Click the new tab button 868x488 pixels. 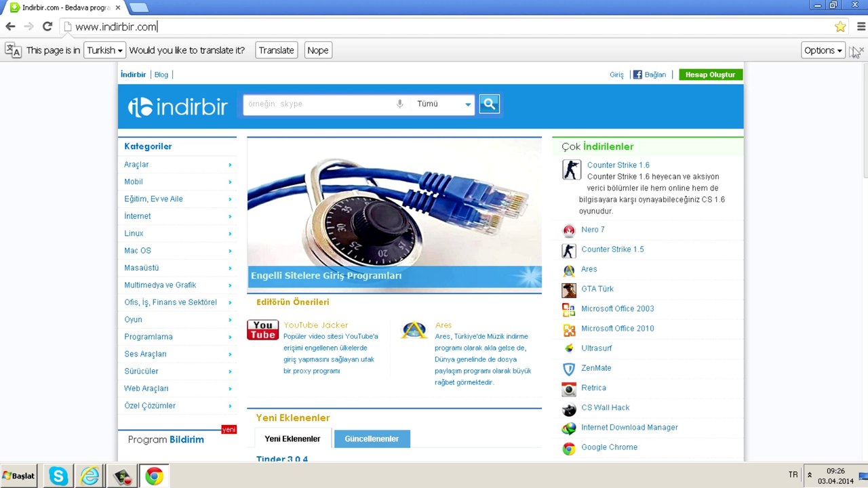click(138, 7)
